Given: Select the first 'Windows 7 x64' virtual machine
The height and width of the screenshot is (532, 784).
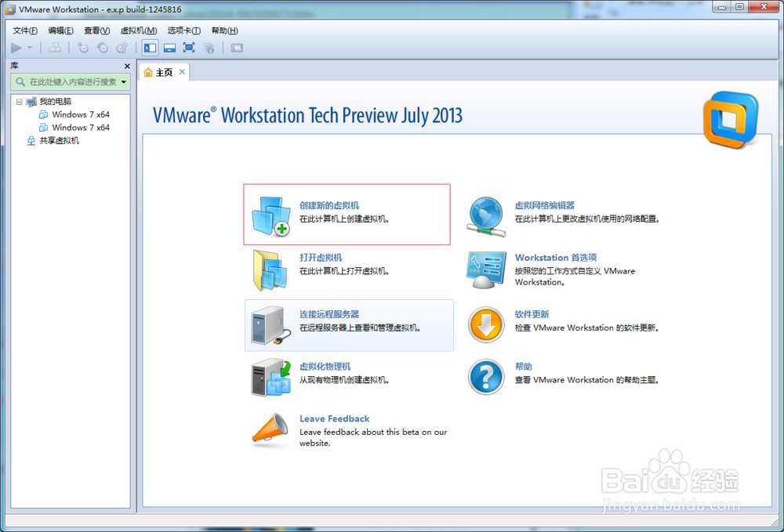Looking at the screenshot, I should (x=81, y=114).
